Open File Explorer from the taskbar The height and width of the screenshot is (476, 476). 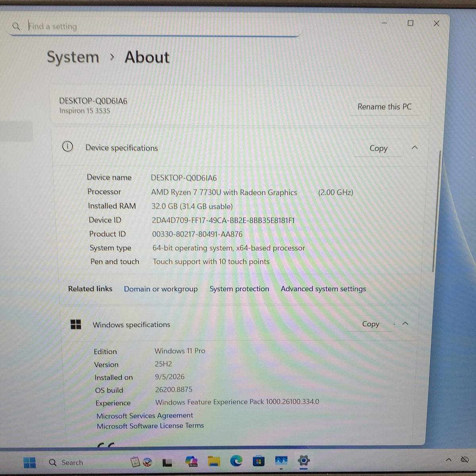[214, 461]
